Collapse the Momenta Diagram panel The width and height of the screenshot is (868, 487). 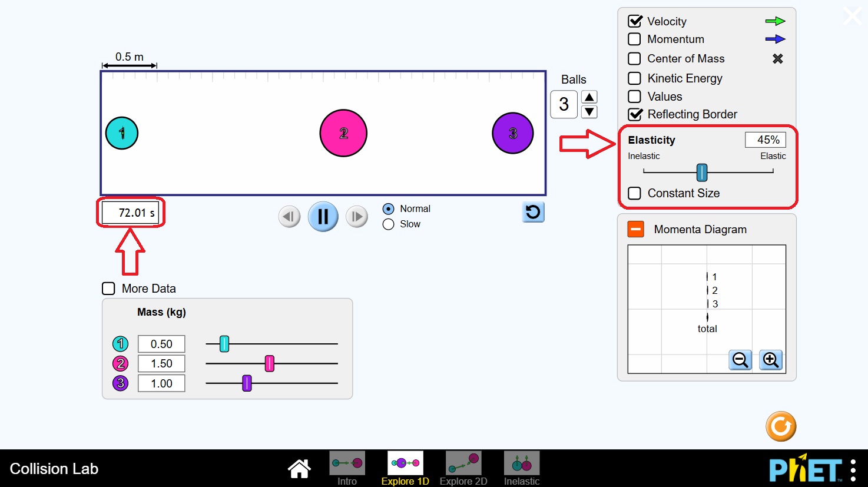636,229
